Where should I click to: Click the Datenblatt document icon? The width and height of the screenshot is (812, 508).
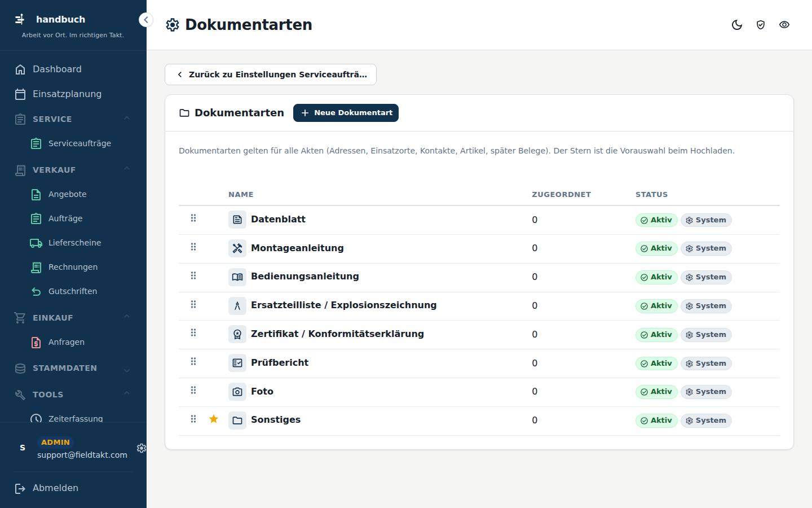tap(237, 220)
